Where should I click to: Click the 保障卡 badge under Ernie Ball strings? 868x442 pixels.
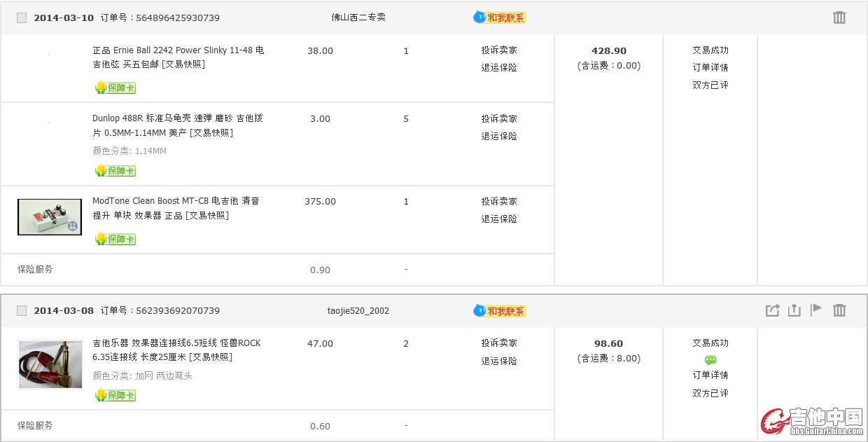coord(115,88)
